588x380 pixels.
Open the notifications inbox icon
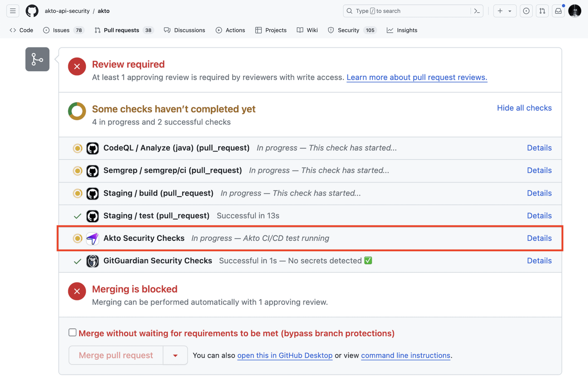[558, 11]
